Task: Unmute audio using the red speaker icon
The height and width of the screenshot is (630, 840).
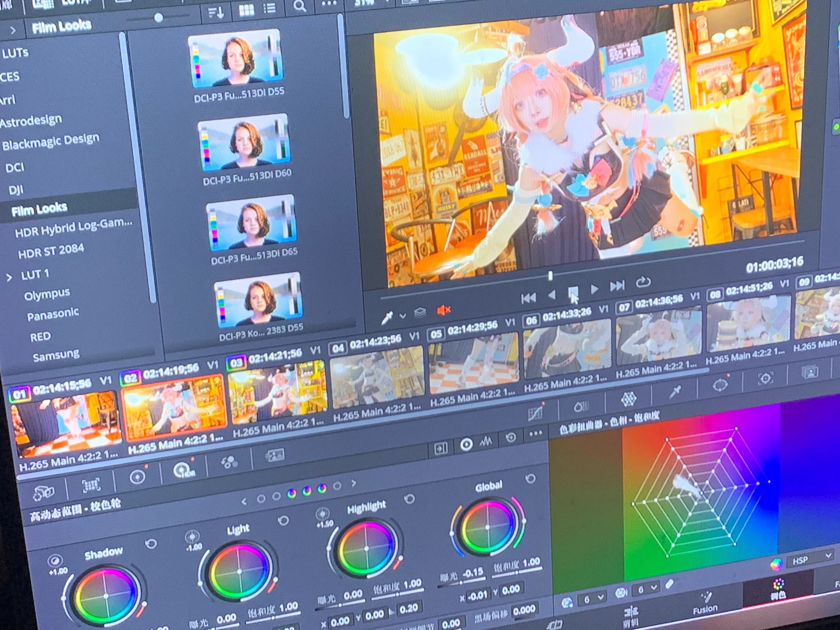Action: (443, 310)
